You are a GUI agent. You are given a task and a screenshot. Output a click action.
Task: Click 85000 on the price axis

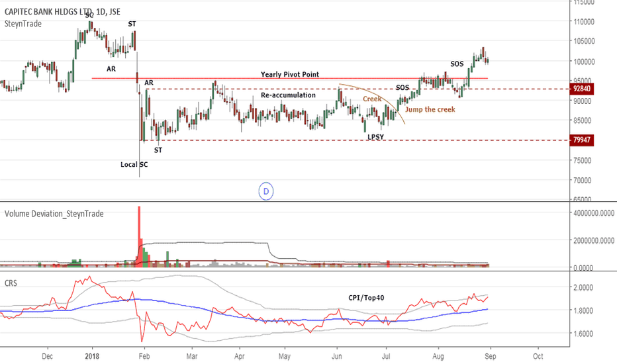click(583, 120)
